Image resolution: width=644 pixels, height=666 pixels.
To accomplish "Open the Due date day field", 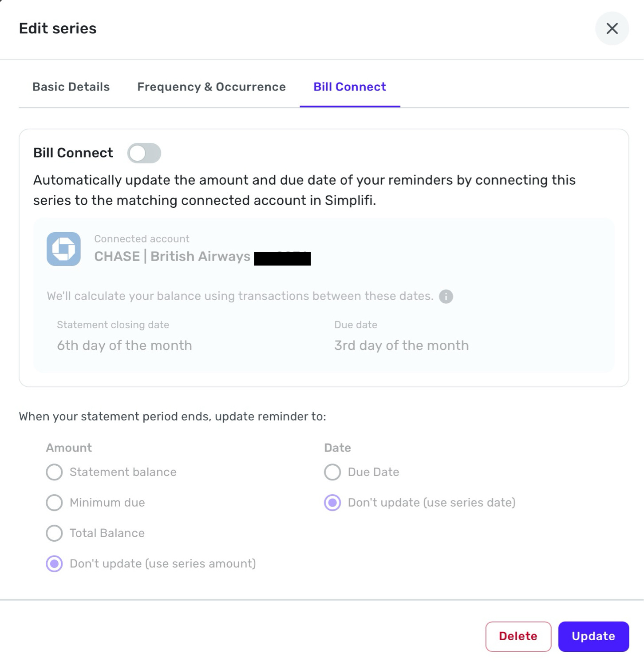I will tap(401, 345).
